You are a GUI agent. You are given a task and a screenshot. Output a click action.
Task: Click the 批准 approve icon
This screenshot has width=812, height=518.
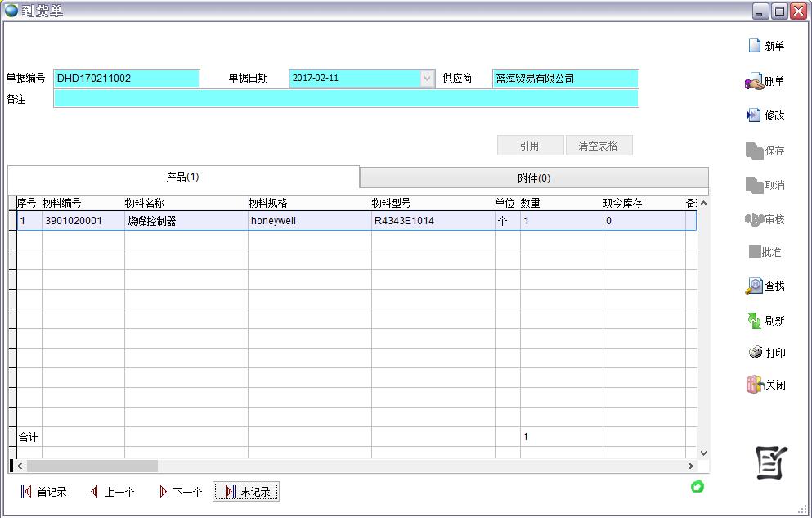[x=765, y=252]
